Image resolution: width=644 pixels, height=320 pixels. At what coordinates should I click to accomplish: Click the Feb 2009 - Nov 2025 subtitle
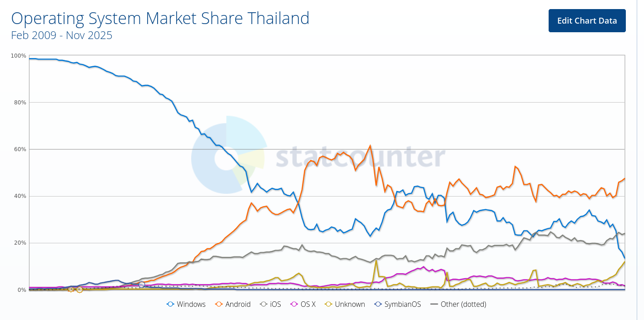pos(62,35)
